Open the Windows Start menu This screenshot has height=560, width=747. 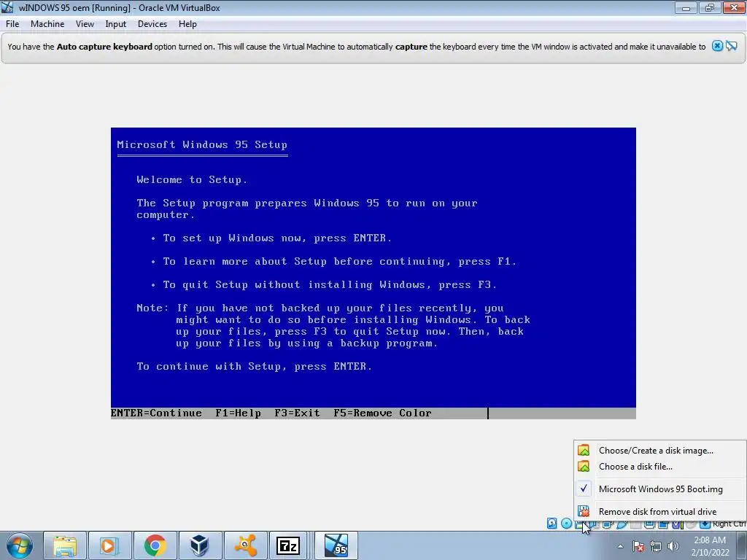19,545
